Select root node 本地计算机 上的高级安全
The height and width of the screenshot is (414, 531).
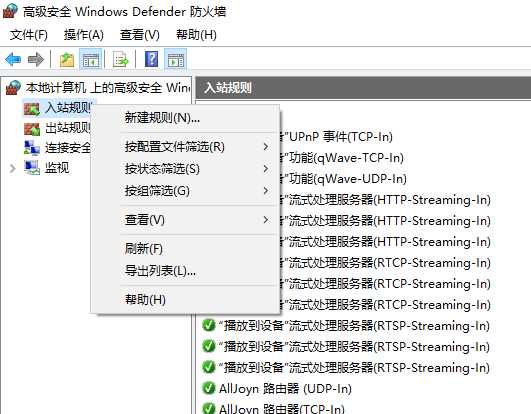(x=108, y=88)
